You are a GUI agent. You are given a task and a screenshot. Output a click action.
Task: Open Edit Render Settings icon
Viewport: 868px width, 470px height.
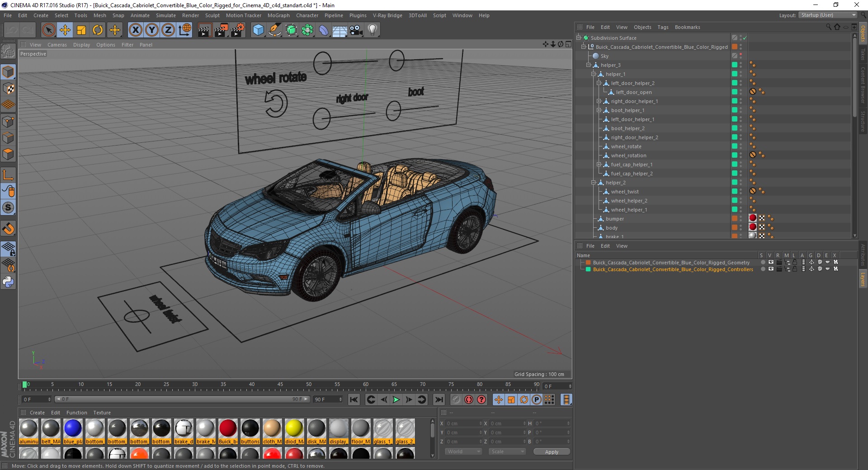238,30
